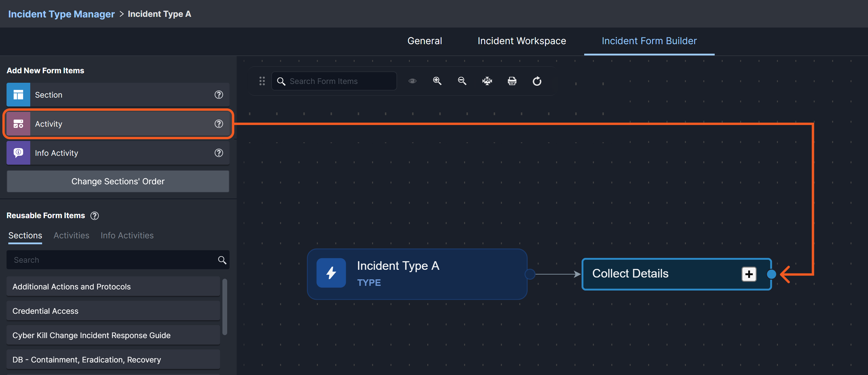868x375 pixels.
Task: Click the fit-to-screen icon in toolbar
Action: point(487,81)
